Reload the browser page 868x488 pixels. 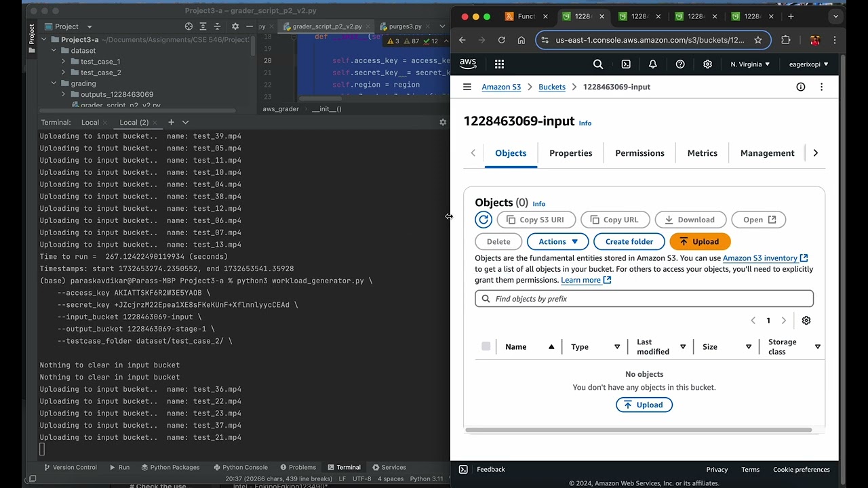[501, 40]
